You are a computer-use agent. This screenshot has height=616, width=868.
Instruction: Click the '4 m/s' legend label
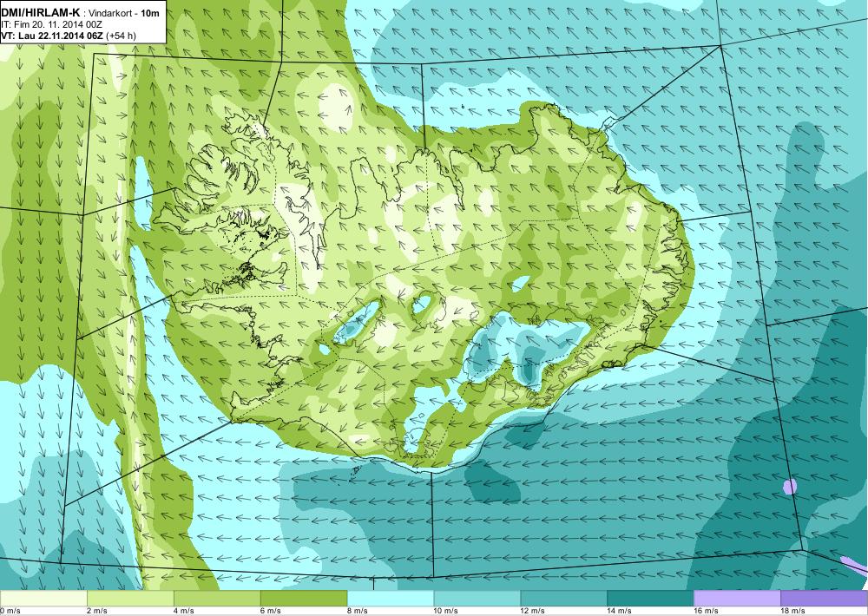[x=184, y=611]
